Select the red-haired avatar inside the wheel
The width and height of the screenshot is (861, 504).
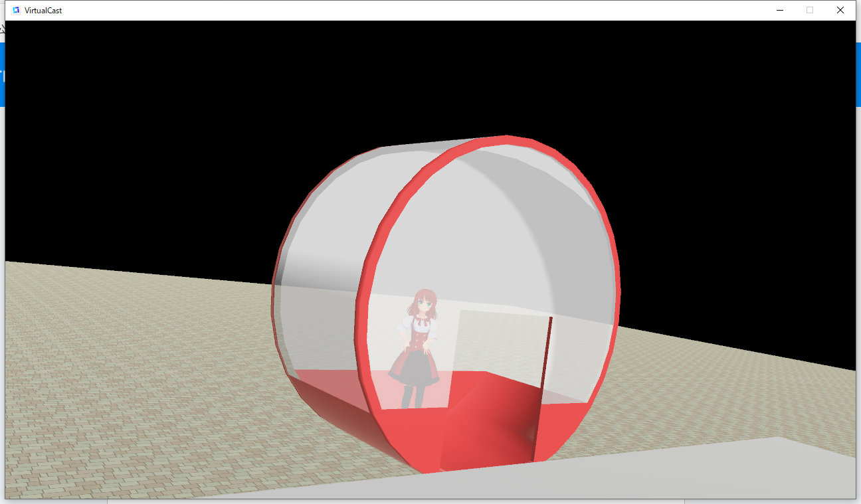[416, 348]
